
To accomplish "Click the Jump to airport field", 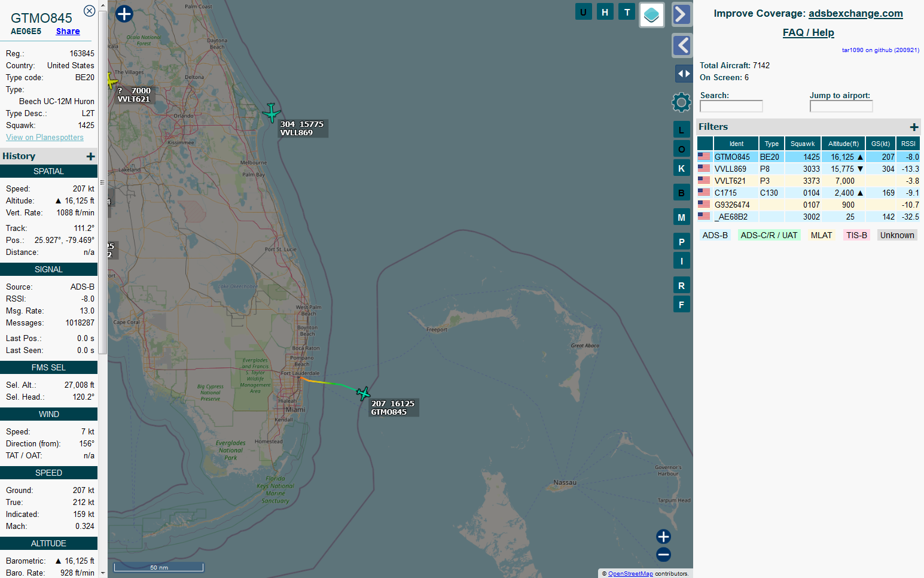I will point(841,106).
